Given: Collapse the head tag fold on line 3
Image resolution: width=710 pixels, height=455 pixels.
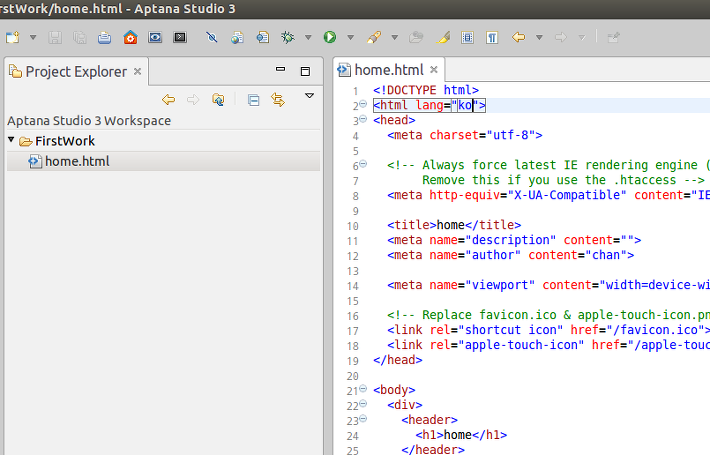Looking at the screenshot, I should [363, 119].
